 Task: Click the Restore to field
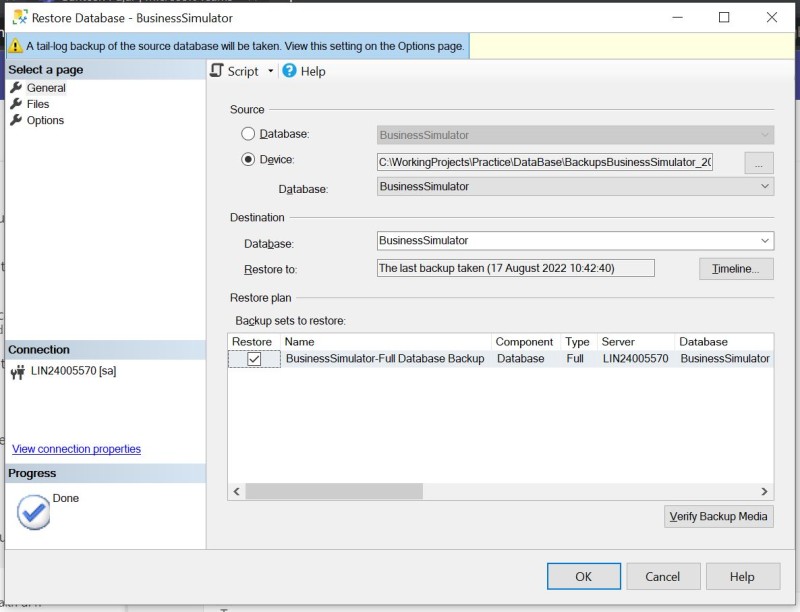[516, 268]
